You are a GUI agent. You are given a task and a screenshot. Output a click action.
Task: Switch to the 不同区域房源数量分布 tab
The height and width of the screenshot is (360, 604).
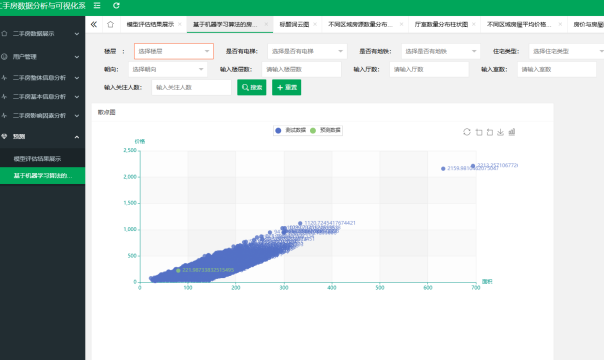tap(360, 24)
